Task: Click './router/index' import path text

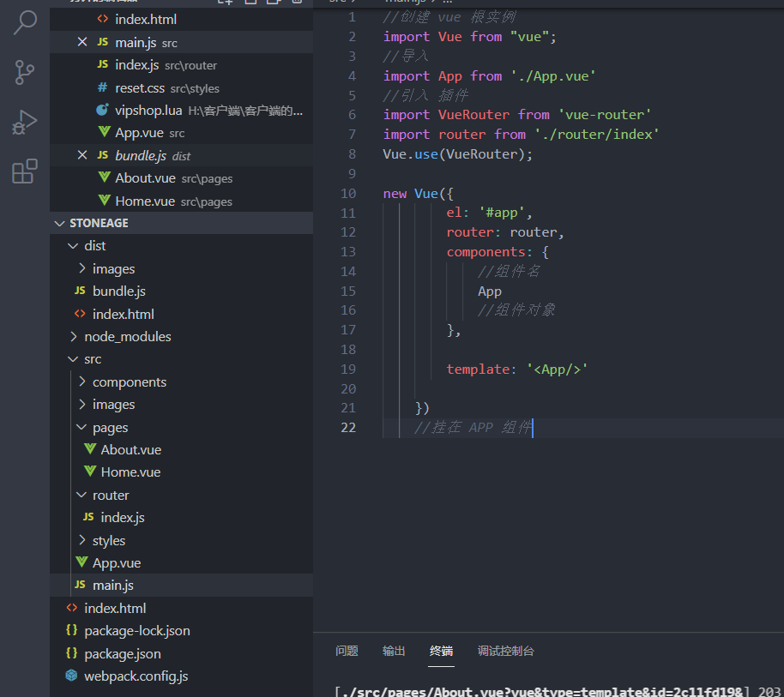Action: pos(597,135)
